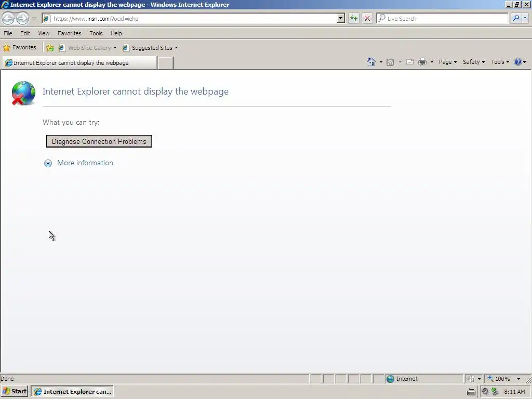The width and height of the screenshot is (532, 399).
Task: Open the Windows Start menu
Action: click(15, 391)
